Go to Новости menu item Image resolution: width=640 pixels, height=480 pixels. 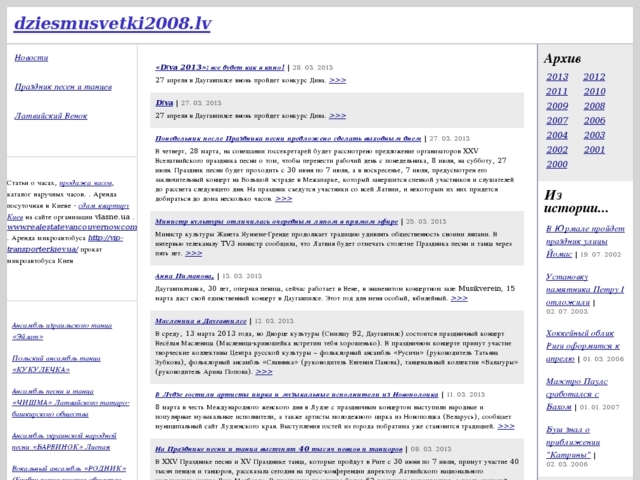click(31, 58)
